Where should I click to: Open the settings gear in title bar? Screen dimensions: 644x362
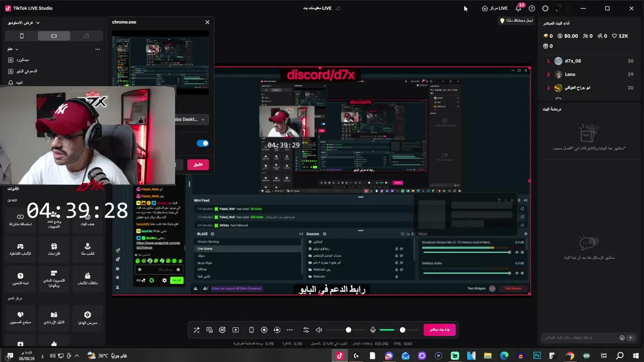coord(545,9)
